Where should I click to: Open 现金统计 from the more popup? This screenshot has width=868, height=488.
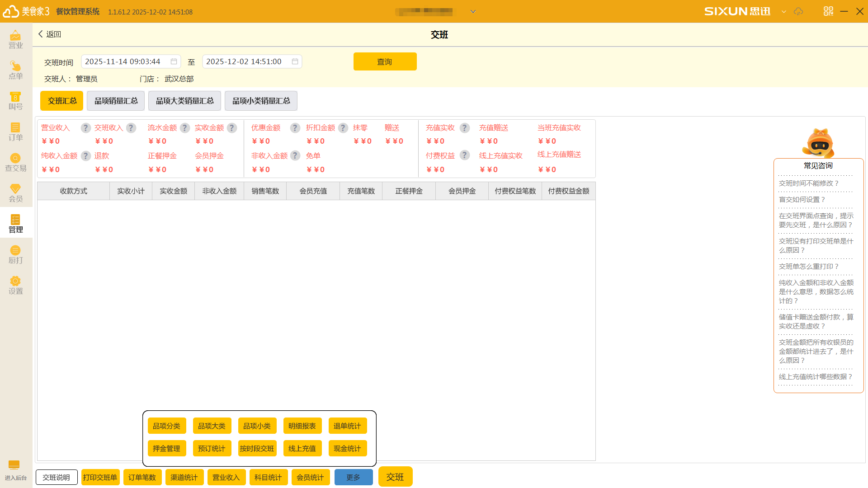[347, 448]
